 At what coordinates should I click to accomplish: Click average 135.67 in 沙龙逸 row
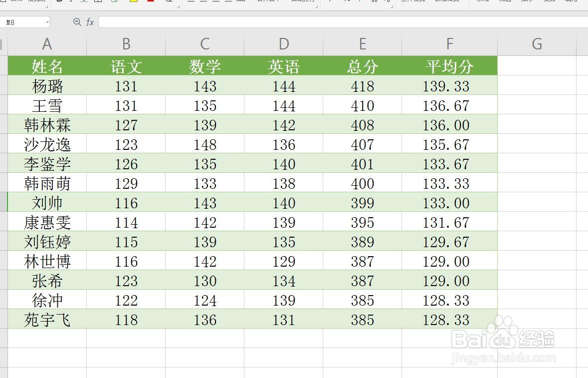[450, 144]
